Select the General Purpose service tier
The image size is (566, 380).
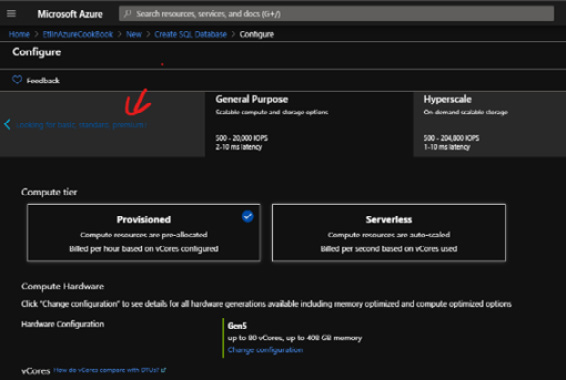[309, 124]
